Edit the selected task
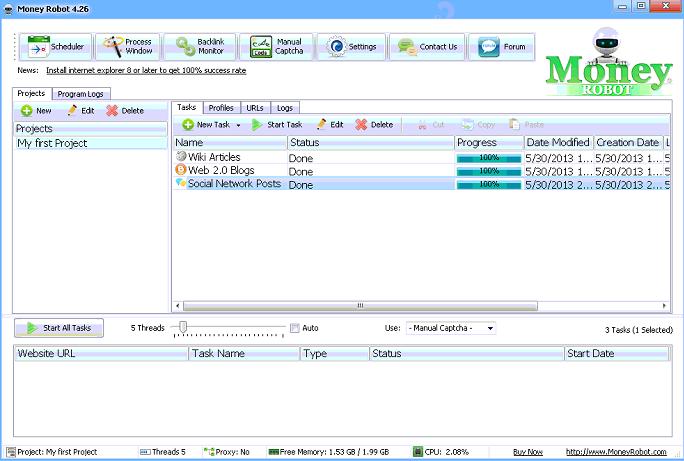 pyautogui.click(x=330, y=125)
